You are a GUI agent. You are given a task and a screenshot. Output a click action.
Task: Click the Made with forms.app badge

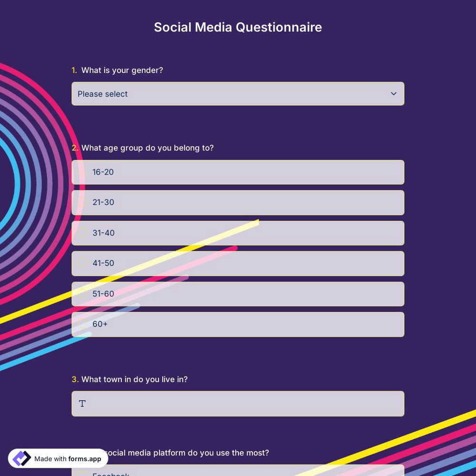point(58,458)
